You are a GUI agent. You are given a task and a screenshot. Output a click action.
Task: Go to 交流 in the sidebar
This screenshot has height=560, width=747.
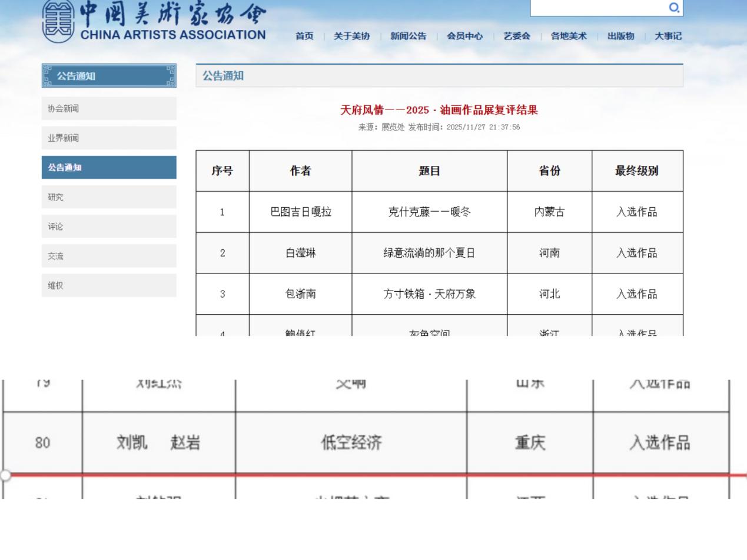pyautogui.click(x=109, y=256)
